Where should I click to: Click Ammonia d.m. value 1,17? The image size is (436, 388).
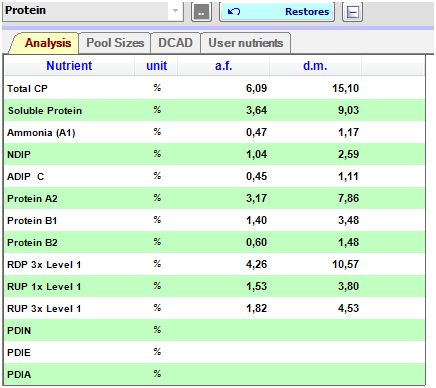pos(348,132)
